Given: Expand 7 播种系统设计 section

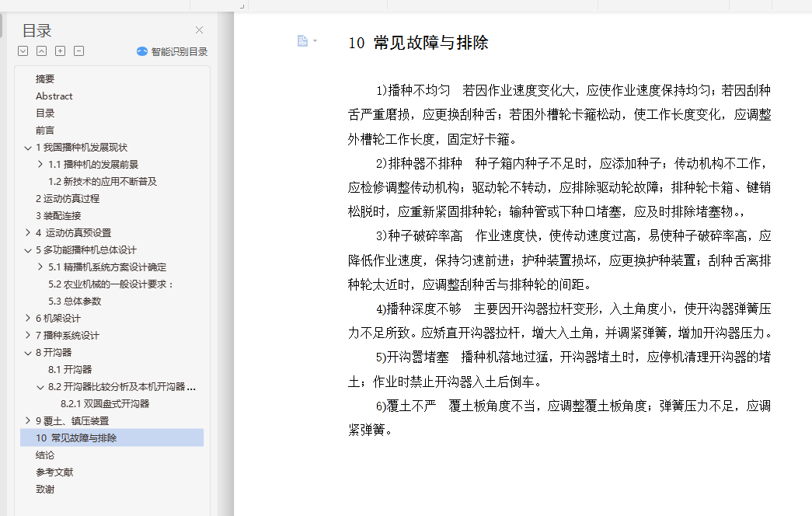Looking at the screenshot, I should tap(28, 335).
